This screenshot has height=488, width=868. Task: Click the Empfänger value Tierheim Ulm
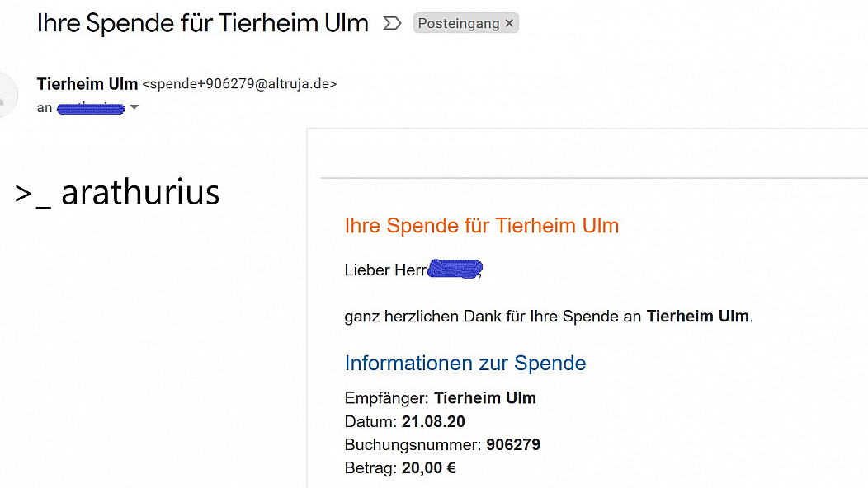[485, 398]
